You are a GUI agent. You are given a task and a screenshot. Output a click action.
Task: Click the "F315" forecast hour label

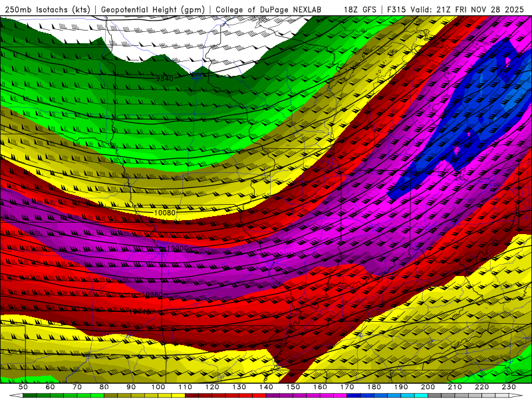pos(396,9)
